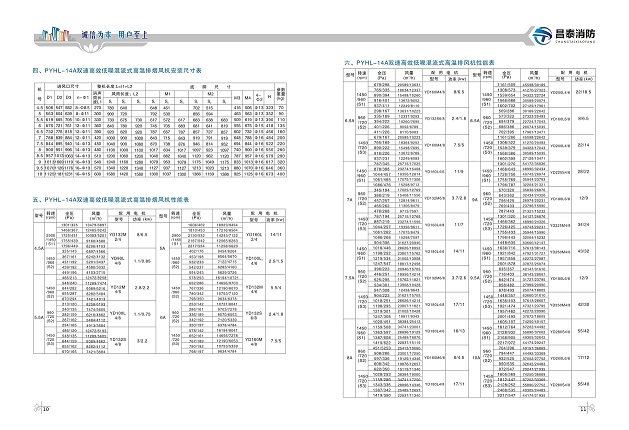629x430 pixels.
Task: Click the D2 column header in table four
Action: pyautogui.click(x=59, y=97)
